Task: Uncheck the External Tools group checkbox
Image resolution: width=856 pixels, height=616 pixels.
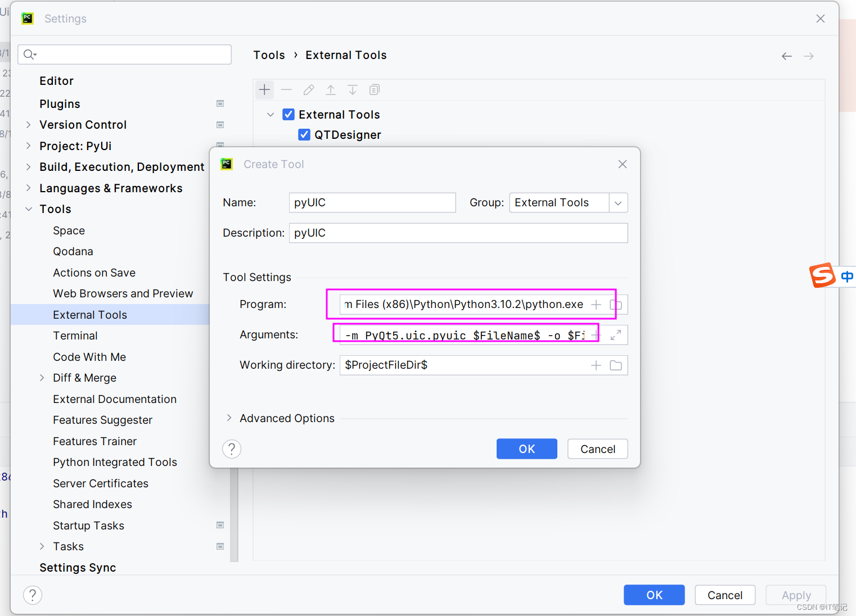Action: [289, 115]
